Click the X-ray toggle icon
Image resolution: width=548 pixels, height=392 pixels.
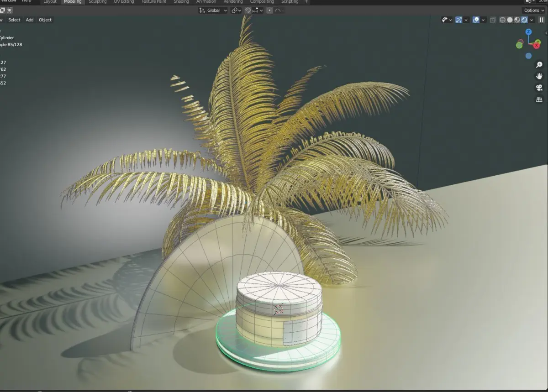[493, 20]
